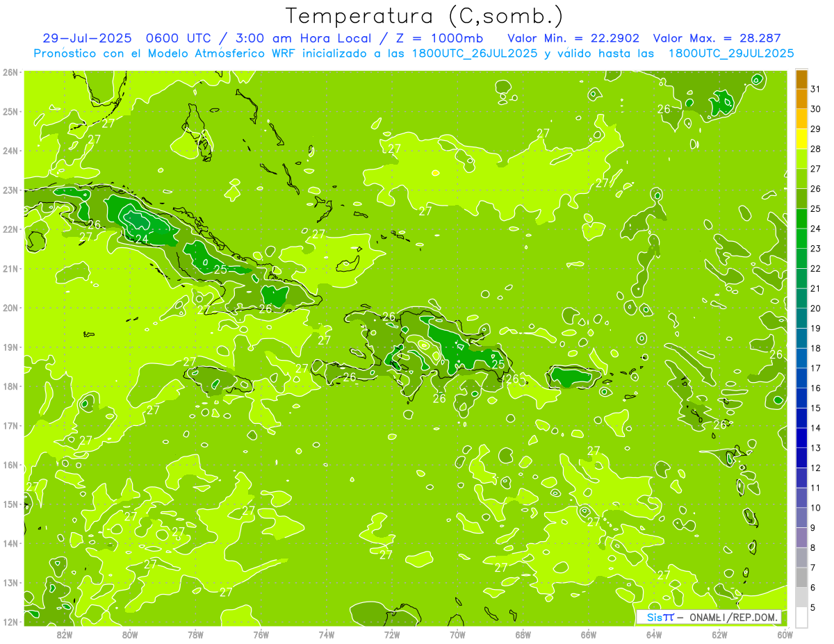Click the color scale label '13'
This screenshot has height=644, width=834.
point(816,447)
